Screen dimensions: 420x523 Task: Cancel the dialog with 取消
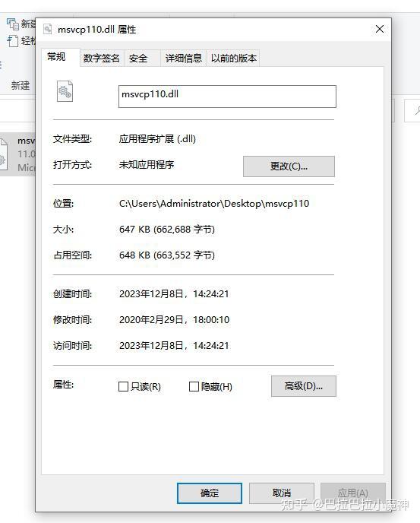coord(281,493)
